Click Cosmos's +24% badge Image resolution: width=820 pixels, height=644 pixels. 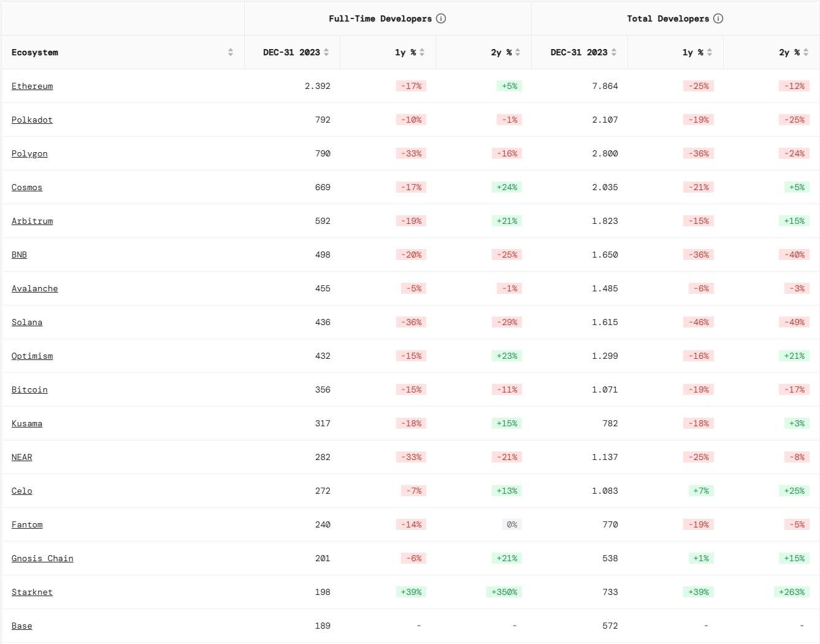tap(507, 187)
